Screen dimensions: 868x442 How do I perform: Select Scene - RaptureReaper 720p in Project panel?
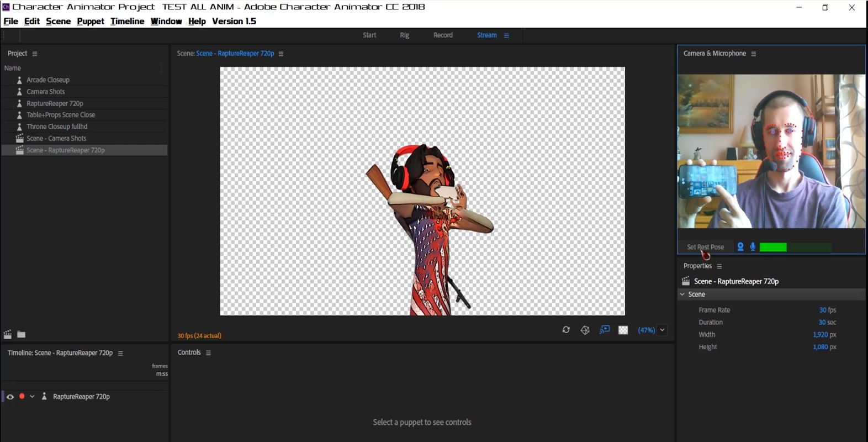84,150
